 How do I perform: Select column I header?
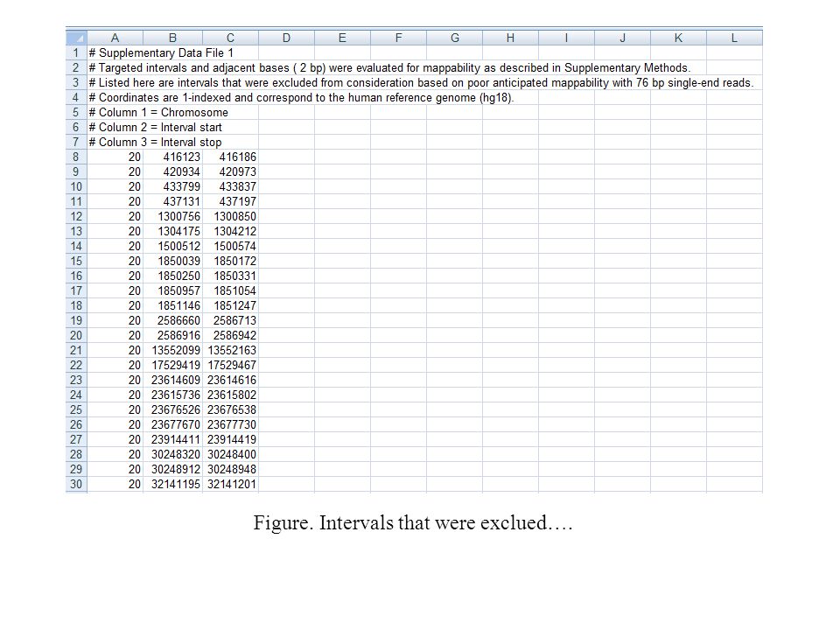[x=567, y=38]
